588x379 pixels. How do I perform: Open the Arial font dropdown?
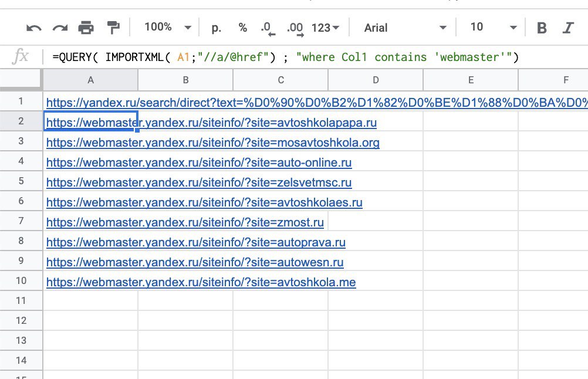click(405, 28)
